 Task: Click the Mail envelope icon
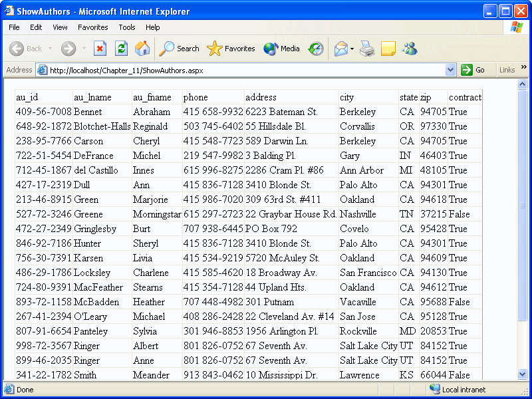(x=340, y=49)
